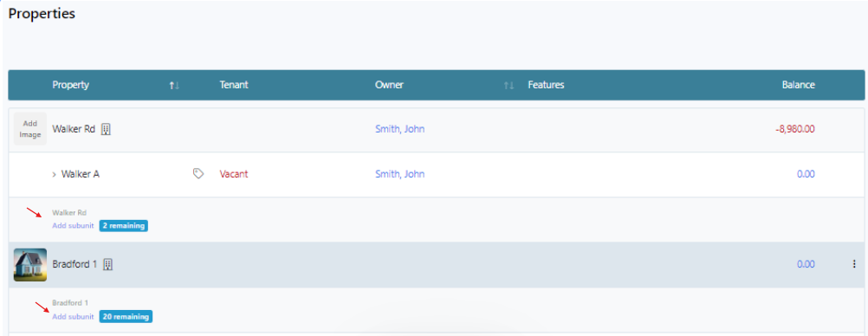The height and width of the screenshot is (336, 868).
Task: Click the building icon beside Bradford 1
Action: coord(108,265)
